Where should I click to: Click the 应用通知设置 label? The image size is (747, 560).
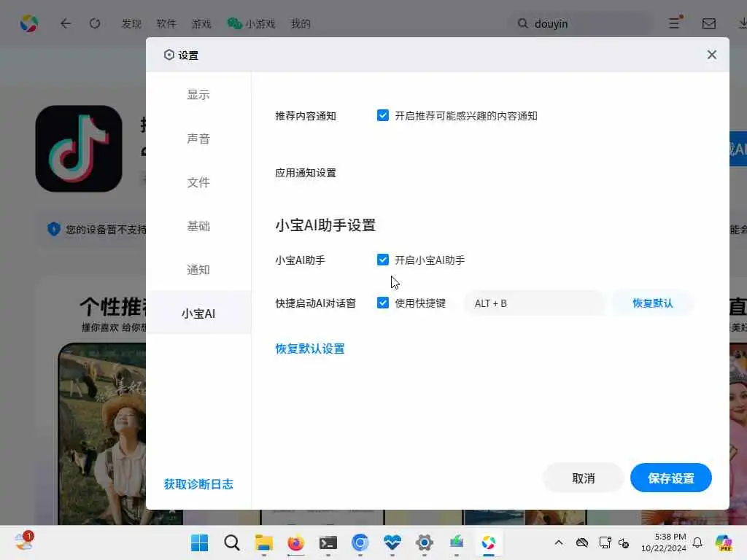pos(306,173)
